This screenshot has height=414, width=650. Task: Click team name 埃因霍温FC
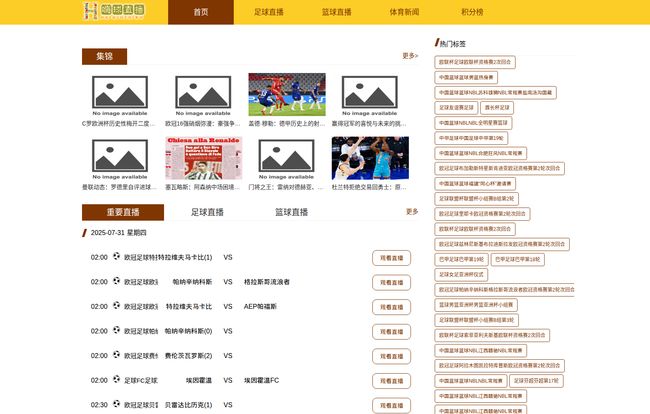click(x=261, y=380)
